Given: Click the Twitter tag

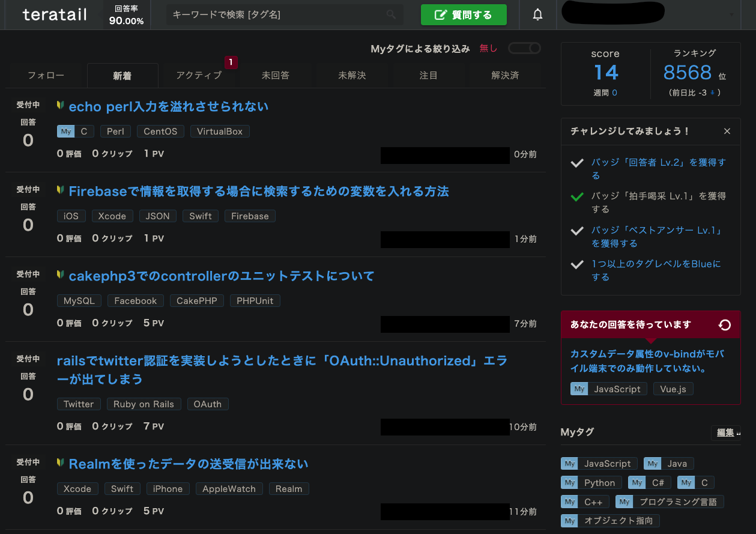Looking at the screenshot, I should coord(79,404).
